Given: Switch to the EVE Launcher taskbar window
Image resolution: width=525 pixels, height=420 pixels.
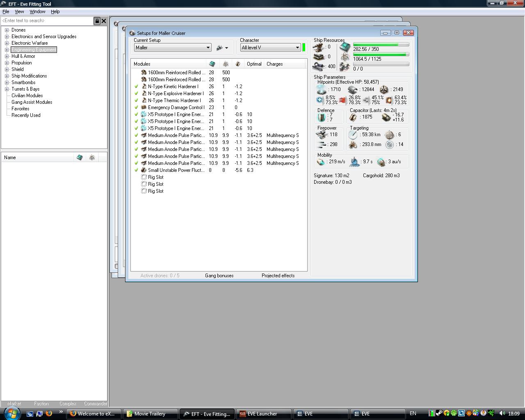Looking at the screenshot, I should pyautogui.click(x=264, y=414).
